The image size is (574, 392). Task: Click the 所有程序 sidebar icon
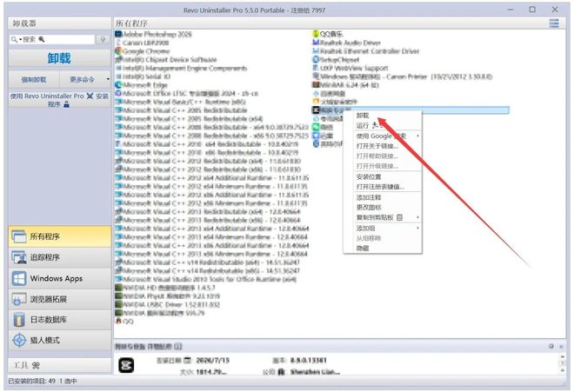point(18,236)
